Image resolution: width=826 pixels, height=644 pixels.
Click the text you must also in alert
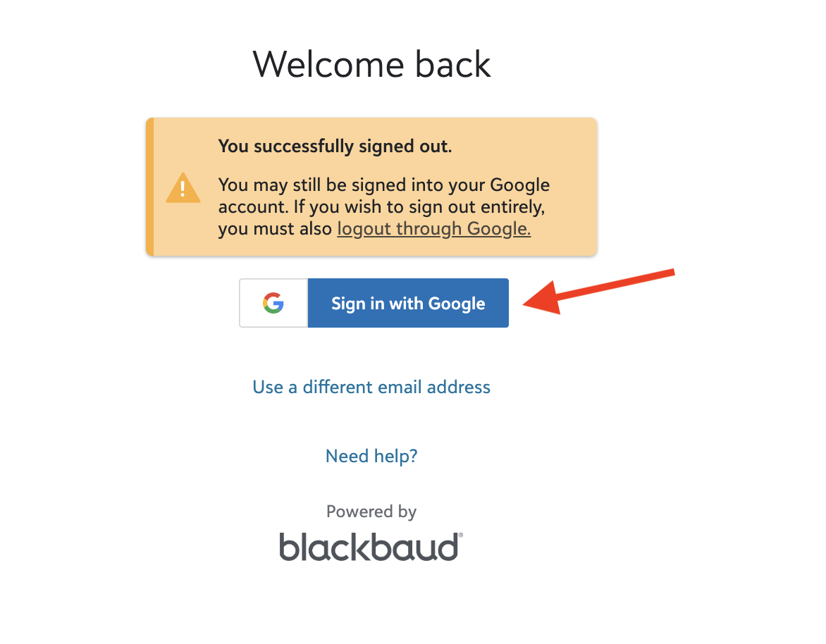point(275,228)
